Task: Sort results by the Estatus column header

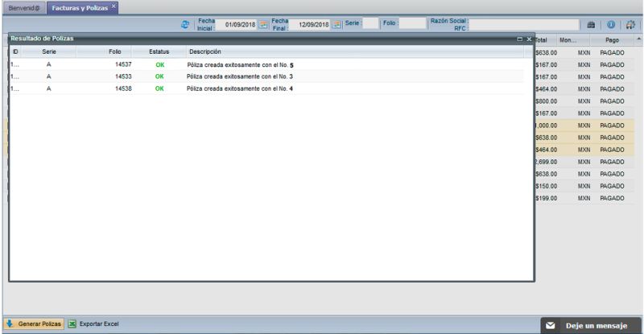Action: pos(159,52)
